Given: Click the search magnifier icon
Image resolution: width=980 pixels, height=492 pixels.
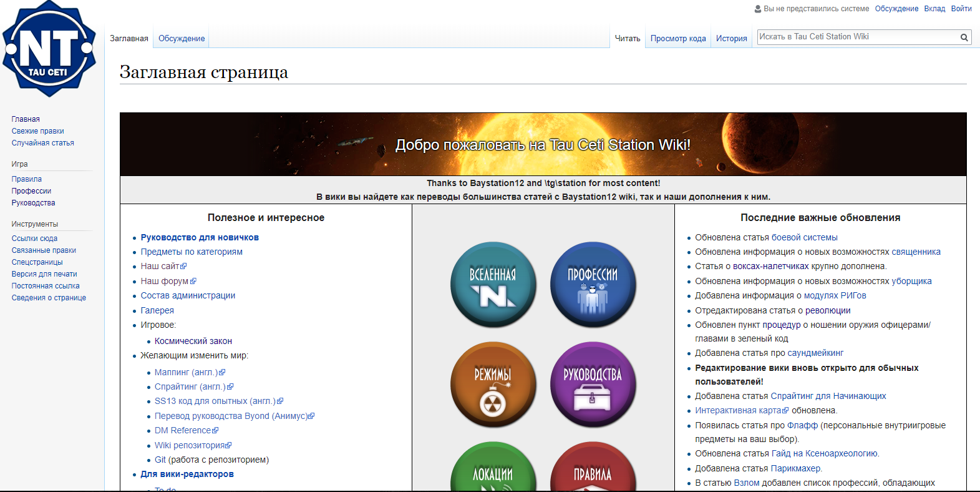Looking at the screenshot, I should [964, 37].
